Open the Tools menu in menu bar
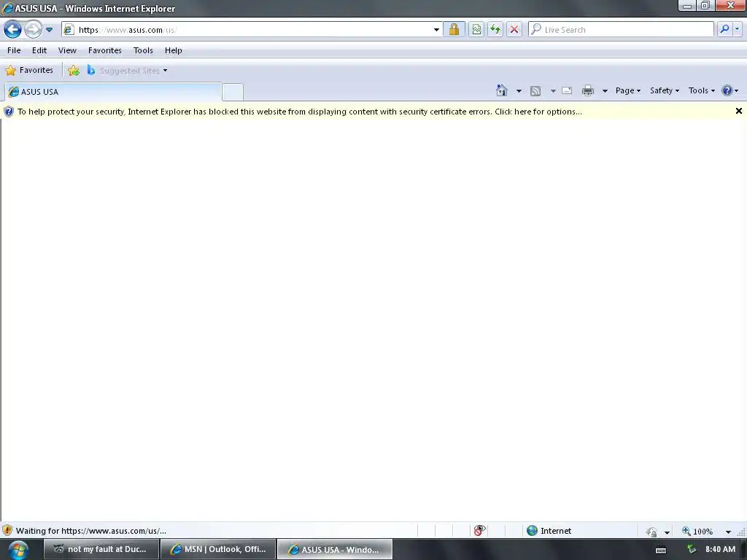This screenshot has width=747, height=560. tap(143, 50)
